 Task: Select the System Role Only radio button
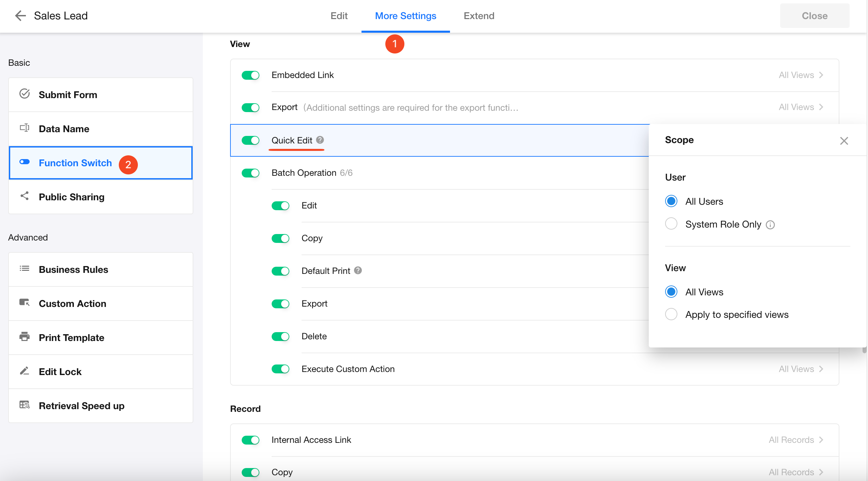[671, 224]
